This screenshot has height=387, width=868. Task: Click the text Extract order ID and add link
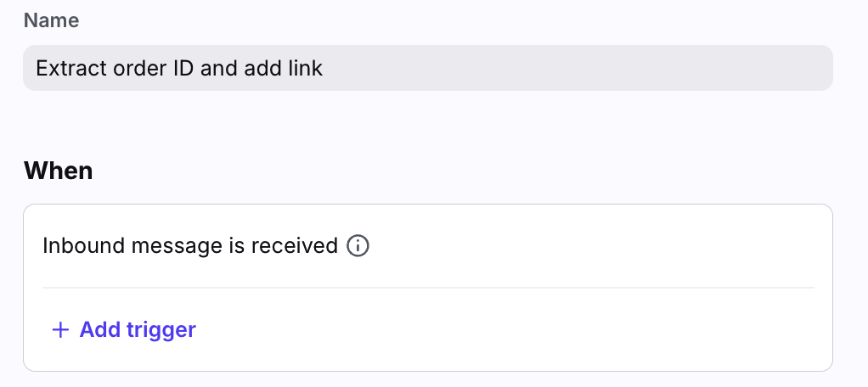(179, 68)
